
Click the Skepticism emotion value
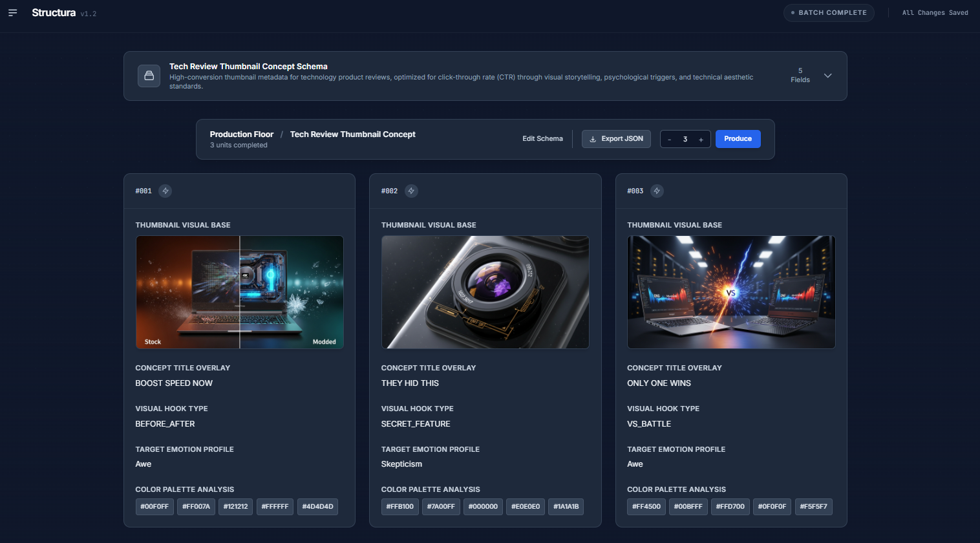(x=401, y=464)
